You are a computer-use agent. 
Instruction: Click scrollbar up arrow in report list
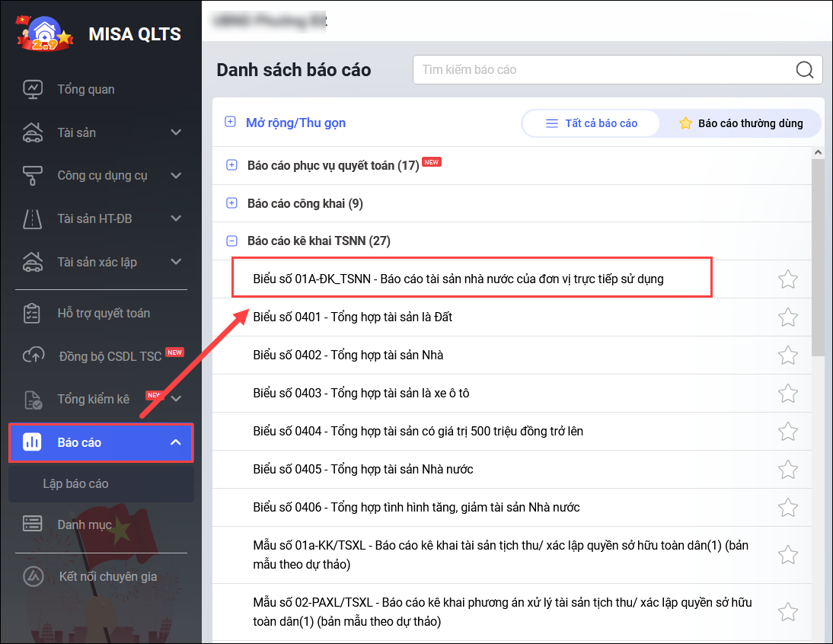tap(818, 153)
